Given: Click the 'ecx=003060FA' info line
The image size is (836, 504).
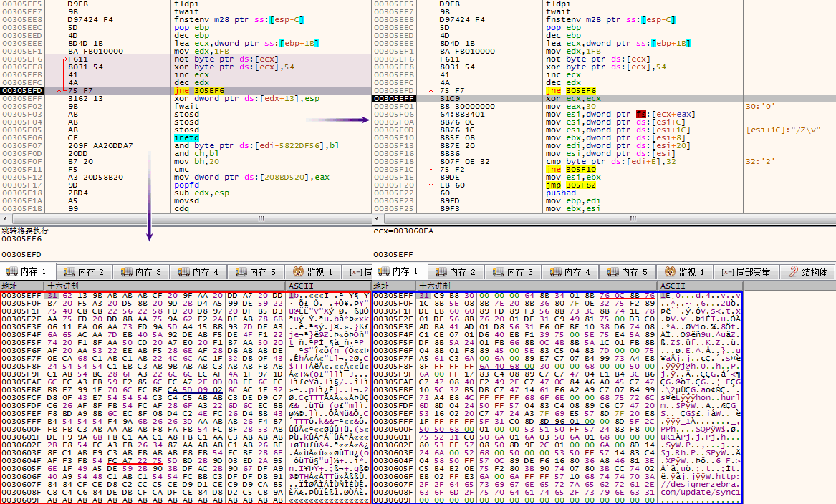Looking at the screenshot, I should click(403, 231).
